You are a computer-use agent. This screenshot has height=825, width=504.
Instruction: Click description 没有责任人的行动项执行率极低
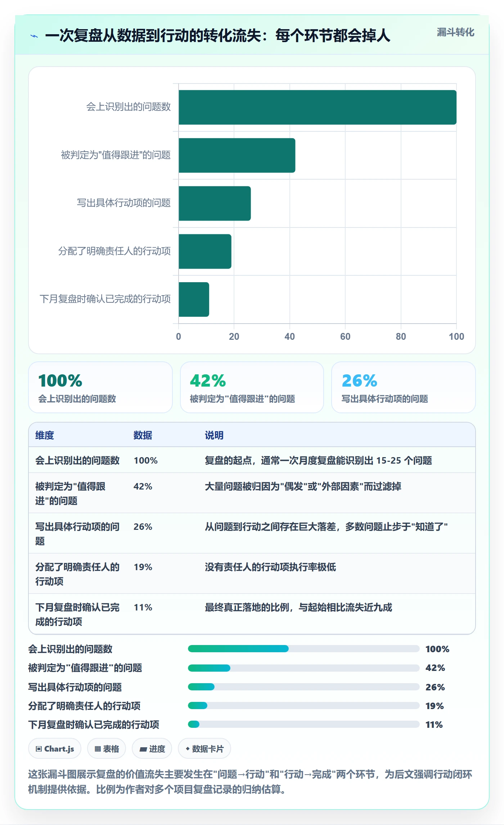click(x=270, y=567)
